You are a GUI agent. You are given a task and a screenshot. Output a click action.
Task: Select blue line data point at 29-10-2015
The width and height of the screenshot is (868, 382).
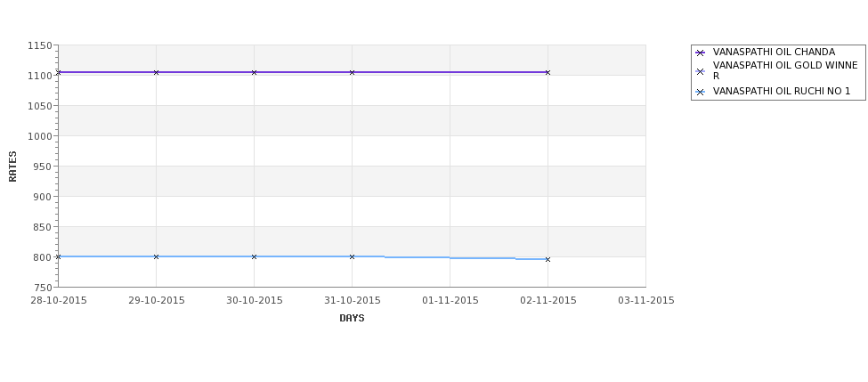click(x=156, y=256)
